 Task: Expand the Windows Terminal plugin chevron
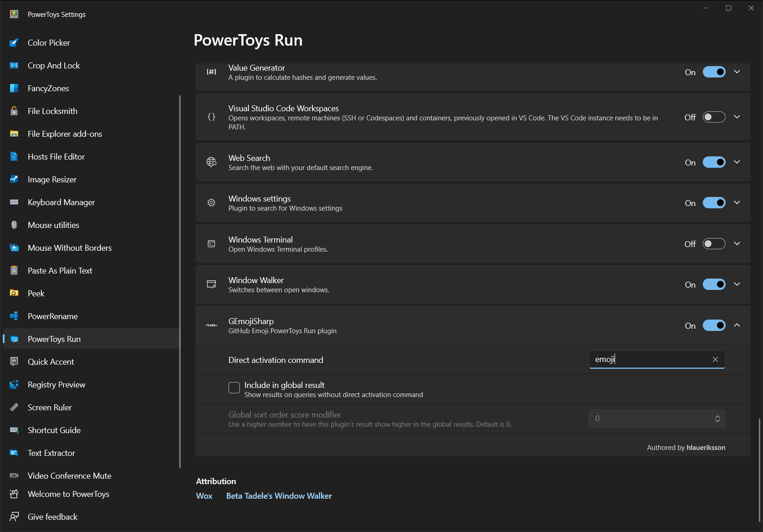point(737,244)
